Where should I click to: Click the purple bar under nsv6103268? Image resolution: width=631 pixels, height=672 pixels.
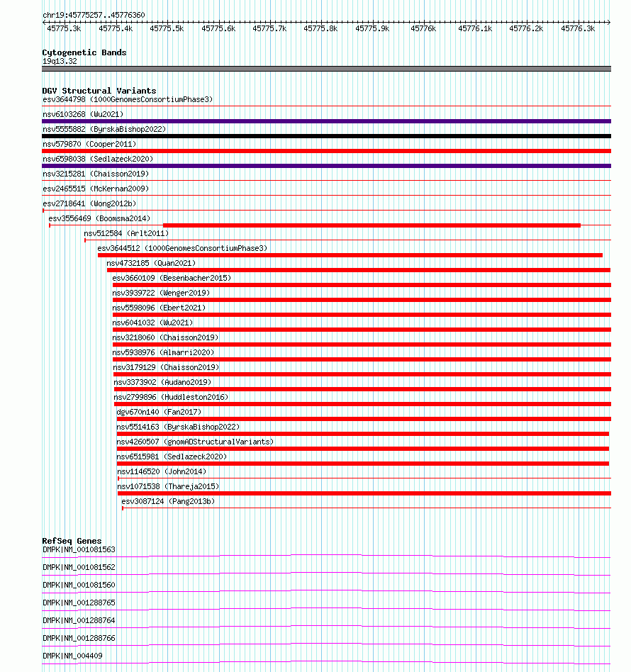tap(326, 121)
